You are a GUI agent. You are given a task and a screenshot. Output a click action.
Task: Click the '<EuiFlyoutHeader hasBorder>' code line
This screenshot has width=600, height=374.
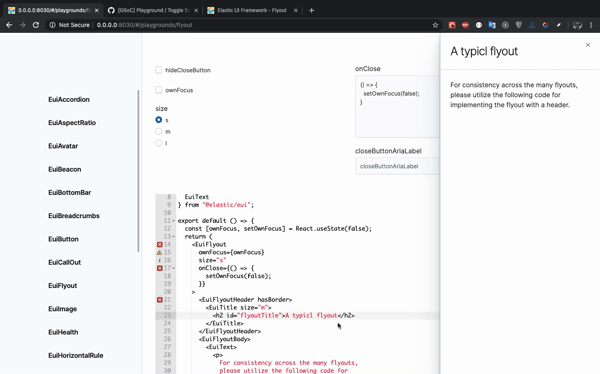pos(245,300)
